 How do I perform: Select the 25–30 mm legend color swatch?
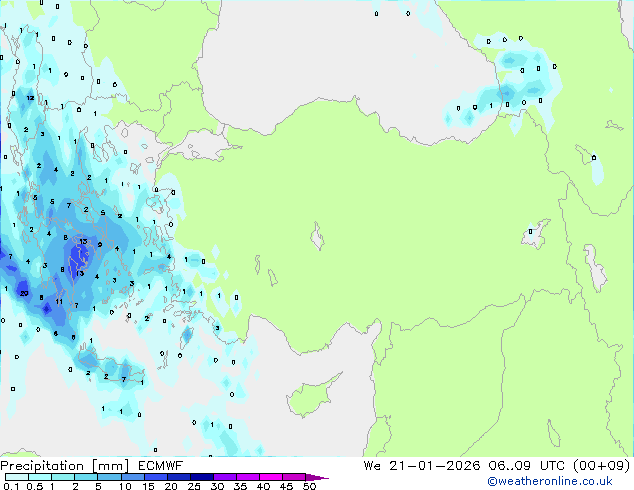coord(201,477)
